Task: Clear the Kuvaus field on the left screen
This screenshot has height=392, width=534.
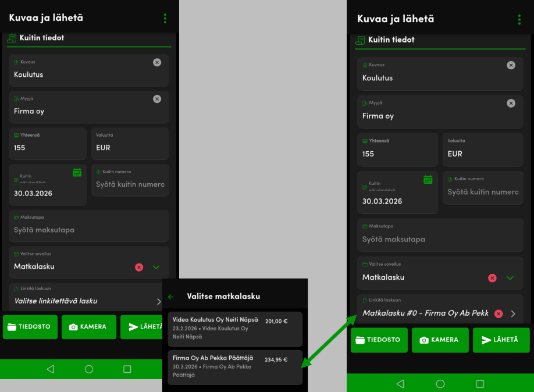Action: [157, 62]
